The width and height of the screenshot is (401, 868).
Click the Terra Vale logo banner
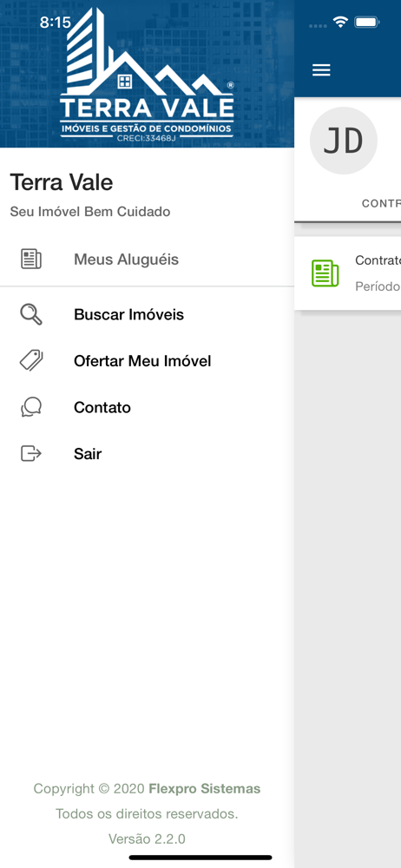tap(147, 74)
